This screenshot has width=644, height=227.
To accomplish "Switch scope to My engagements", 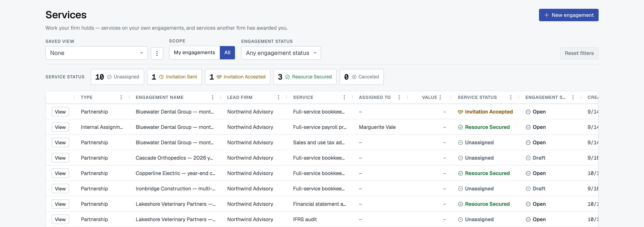I will 194,53.
